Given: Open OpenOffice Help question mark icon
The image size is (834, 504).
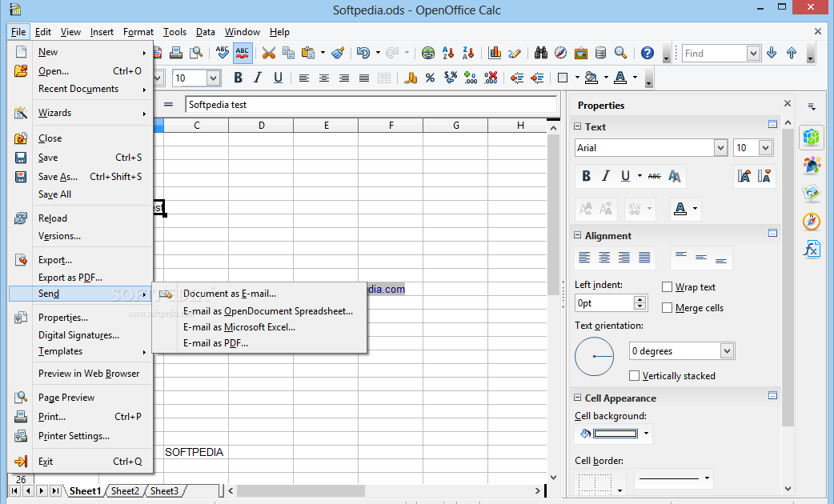Looking at the screenshot, I should (648, 53).
